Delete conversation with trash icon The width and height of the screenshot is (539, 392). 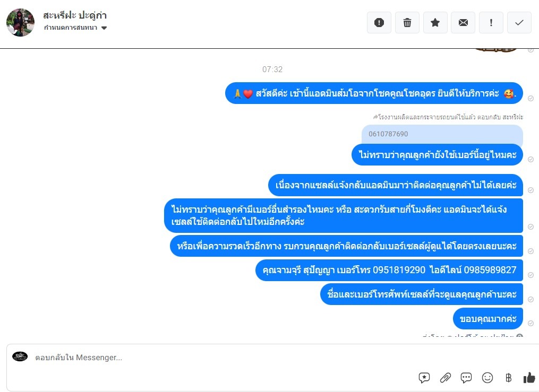pyautogui.click(x=407, y=23)
